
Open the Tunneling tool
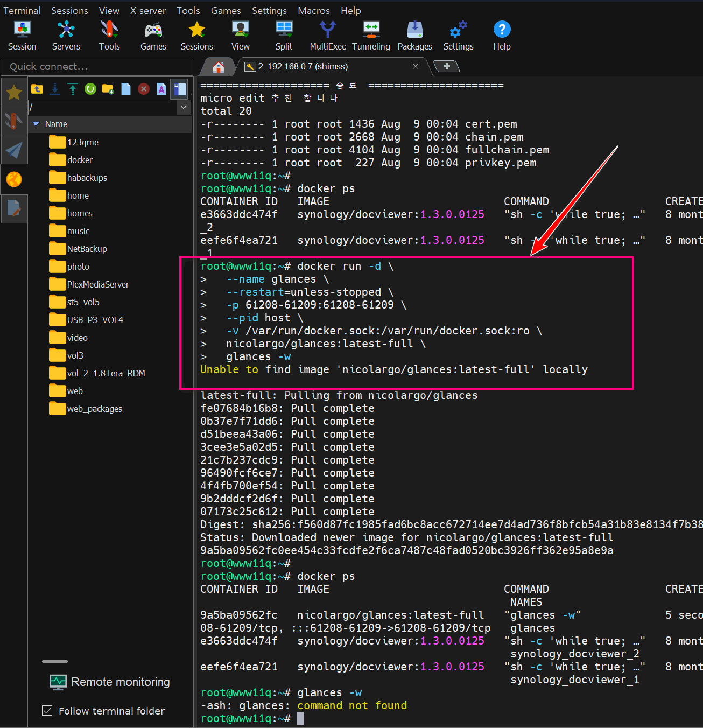point(371,36)
